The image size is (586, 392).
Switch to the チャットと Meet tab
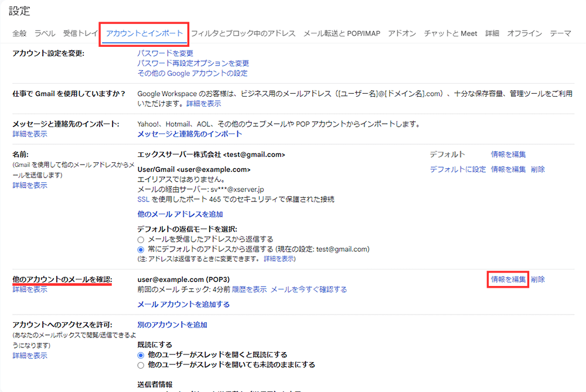pyautogui.click(x=450, y=34)
